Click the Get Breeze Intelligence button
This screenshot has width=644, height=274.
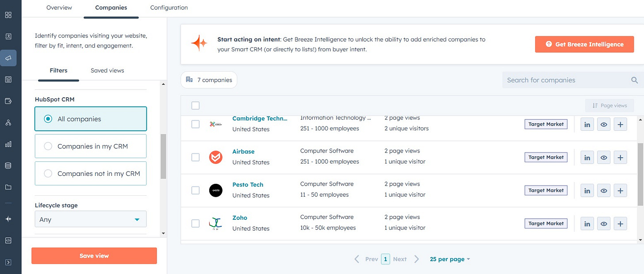pos(584,44)
